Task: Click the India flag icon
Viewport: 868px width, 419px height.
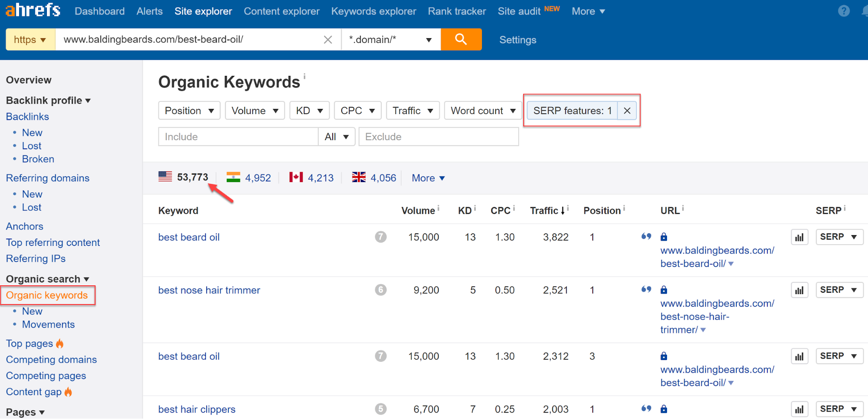Action: click(x=233, y=177)
